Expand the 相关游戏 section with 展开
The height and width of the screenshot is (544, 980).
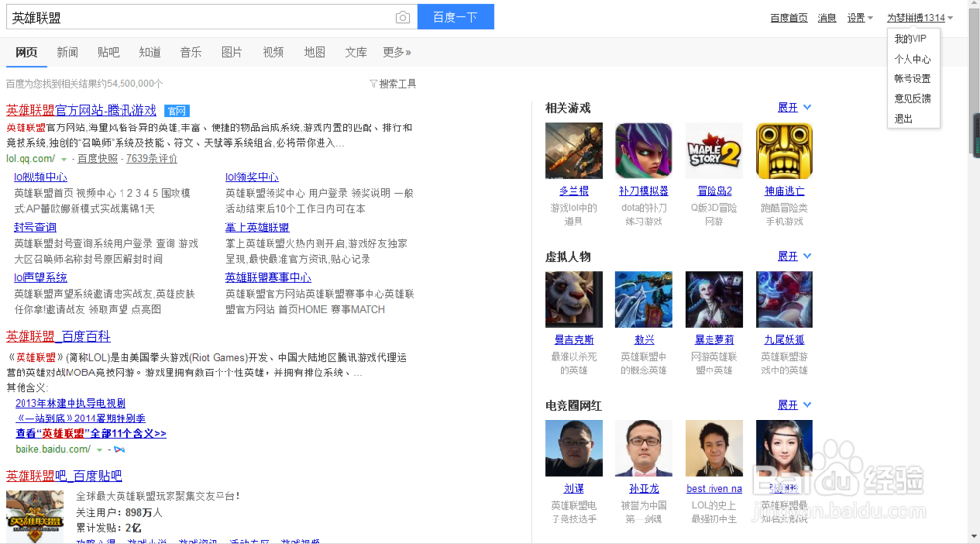[795, 108]
